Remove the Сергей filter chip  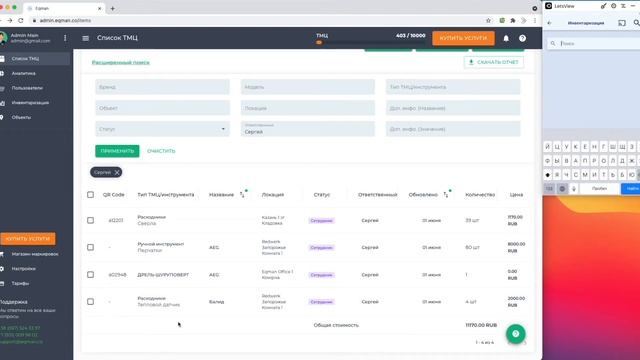(117, 173)
